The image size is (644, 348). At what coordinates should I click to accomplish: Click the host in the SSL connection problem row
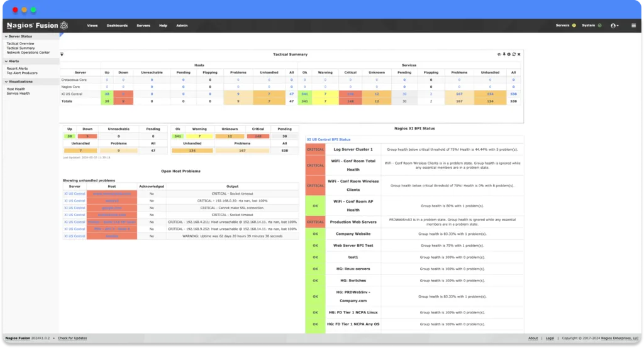[x=112, y=208]
